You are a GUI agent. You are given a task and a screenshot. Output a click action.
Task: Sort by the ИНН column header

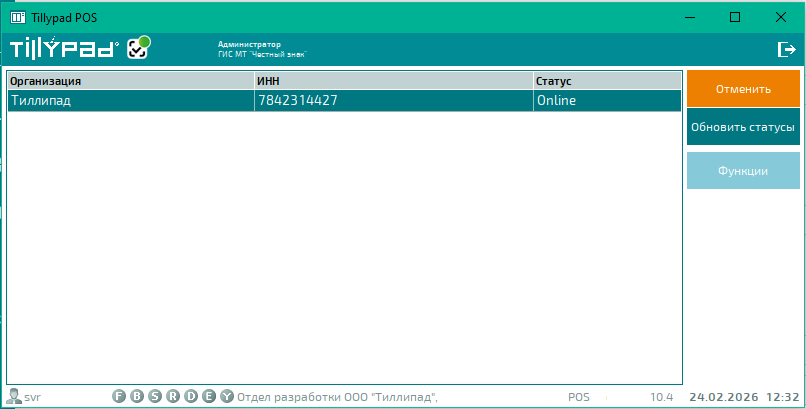[393, 81]
